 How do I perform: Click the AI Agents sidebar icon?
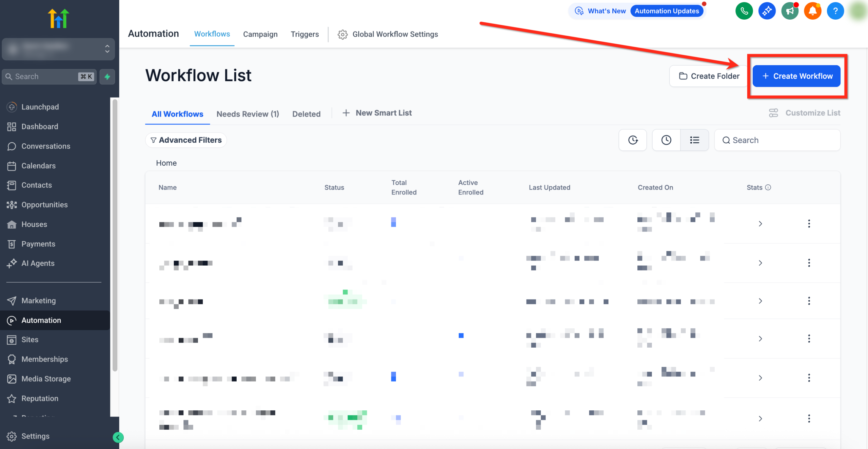pyautogui.click(x=12, y=263)
